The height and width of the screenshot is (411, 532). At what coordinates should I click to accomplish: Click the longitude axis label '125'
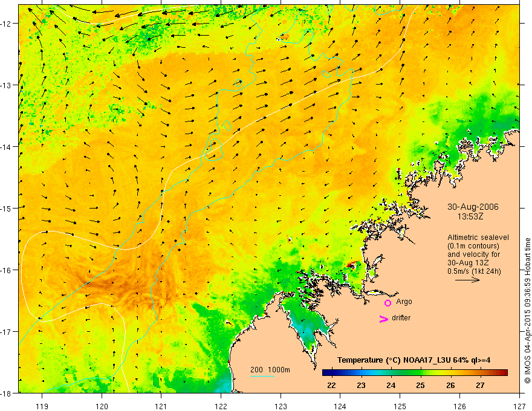point(400,406)
